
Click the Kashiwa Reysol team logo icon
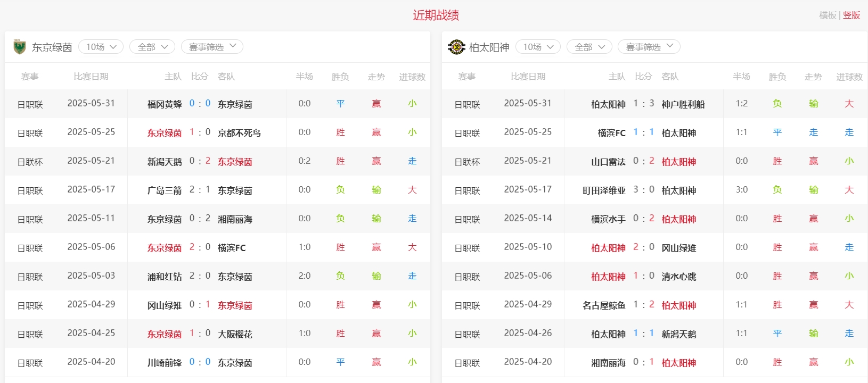(456, 47)
